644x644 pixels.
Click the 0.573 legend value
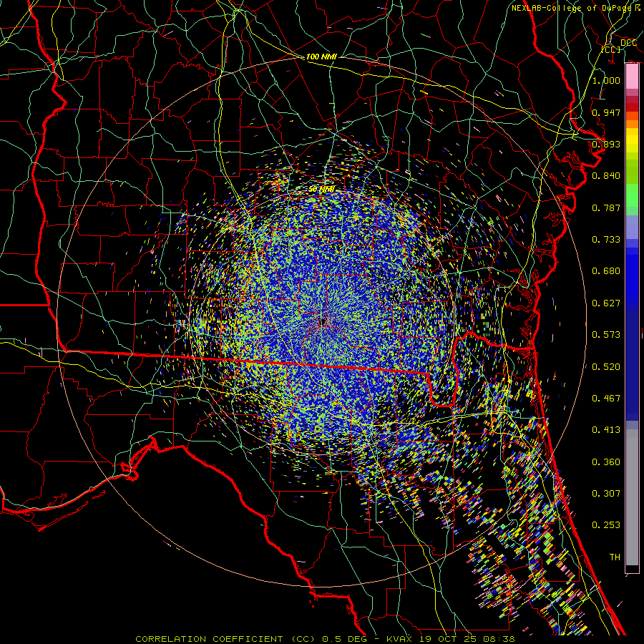pyautogui.click(x=606, y=335)
